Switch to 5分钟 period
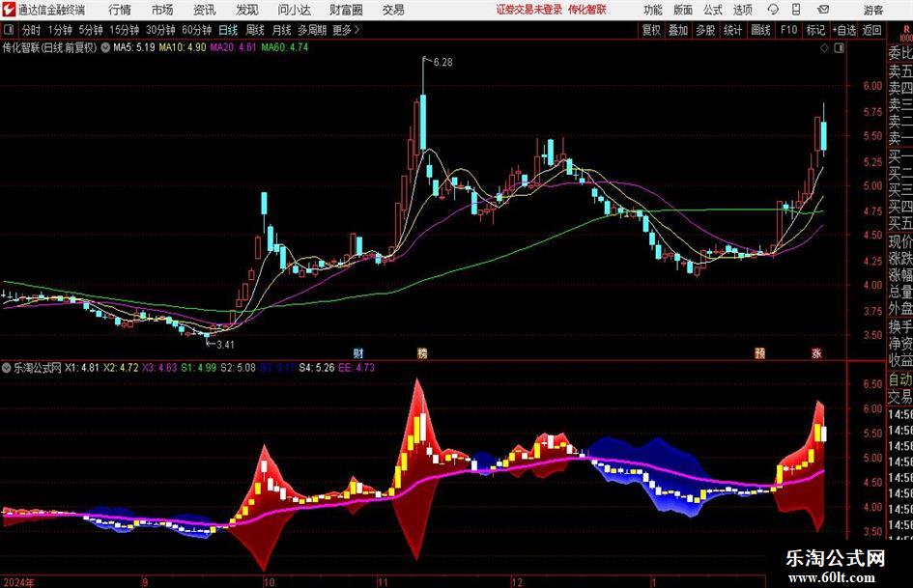The image size is (913, 588). click(90, 30)
